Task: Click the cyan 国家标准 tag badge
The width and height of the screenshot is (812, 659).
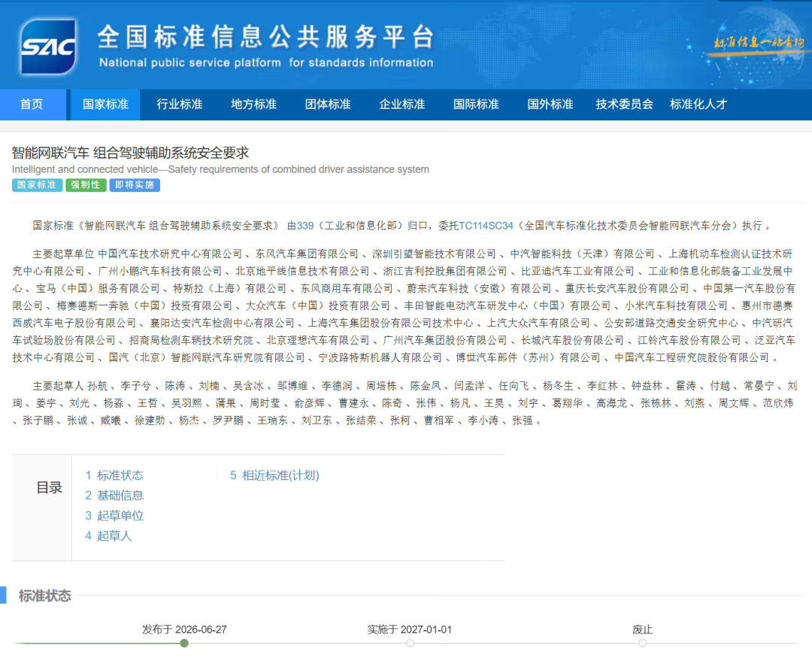Action: click(x=38, y=185)
